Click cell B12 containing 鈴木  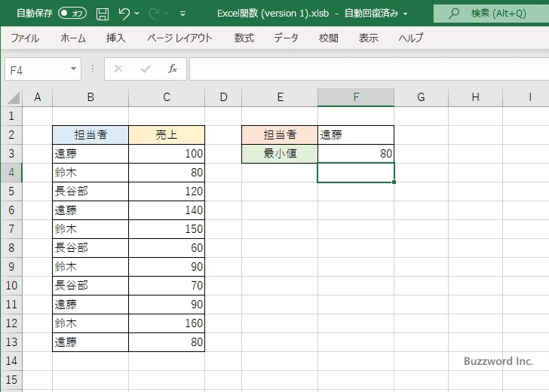[x=90, y=323]
